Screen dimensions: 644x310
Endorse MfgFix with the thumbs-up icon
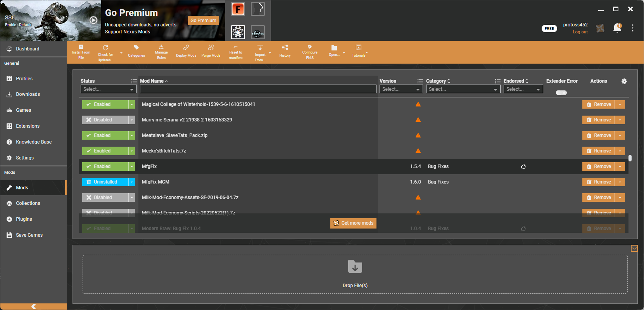(x=523, y=166)
